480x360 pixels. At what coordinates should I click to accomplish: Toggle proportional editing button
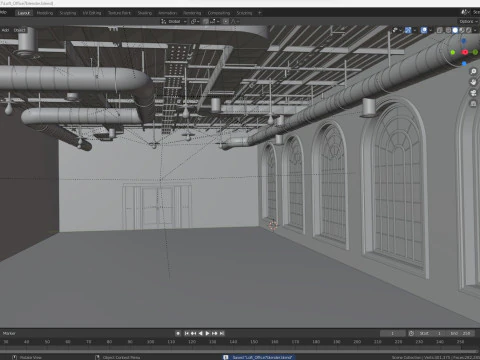pyautogui.click(x=226, y=21)
